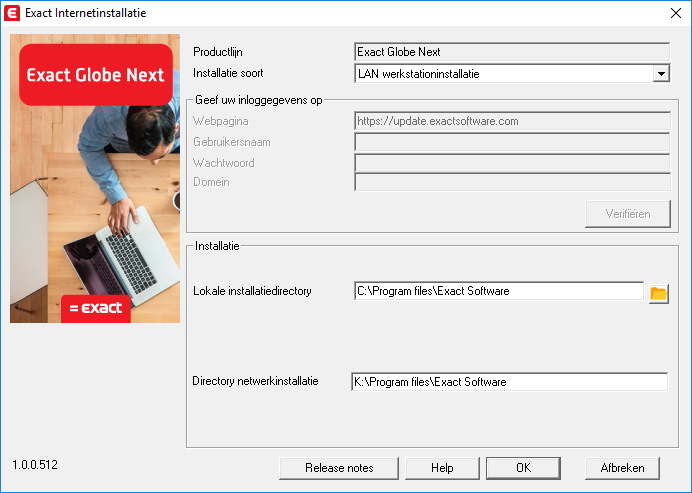Click the Webpagina URL field
The height and width of the screenshot is (493, 692).
(x=512, y=121)
